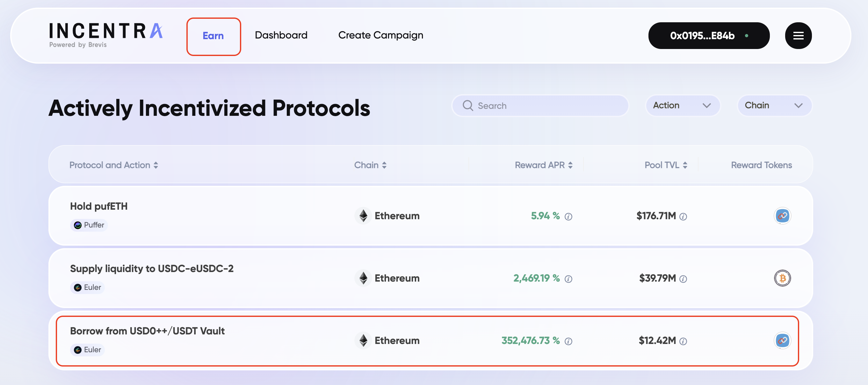Click the reward token icon in pufETH row
This screenshot has height=385, width=868.
point(782,216)
